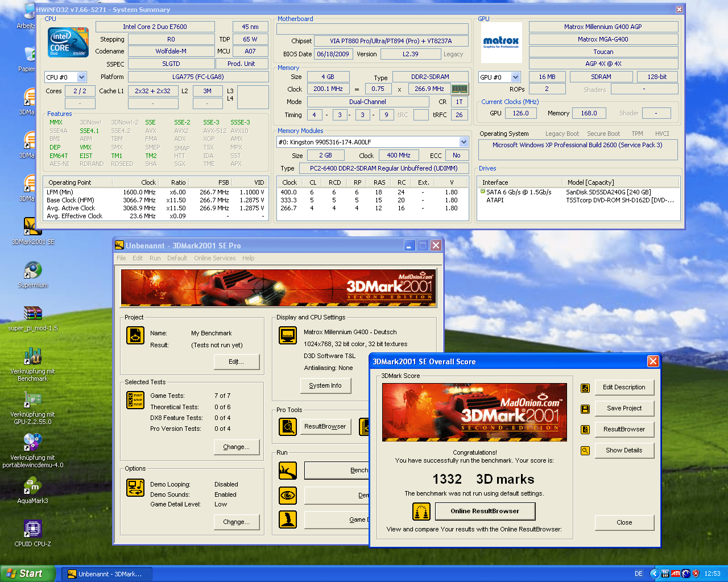Select the Base Clock (HFM) row

point(155,200)
